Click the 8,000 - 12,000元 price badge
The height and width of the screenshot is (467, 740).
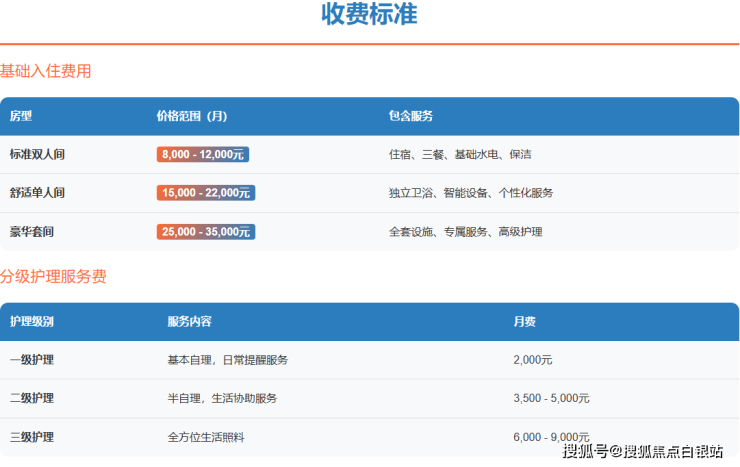pyautogui.click(x=202, y=155)
